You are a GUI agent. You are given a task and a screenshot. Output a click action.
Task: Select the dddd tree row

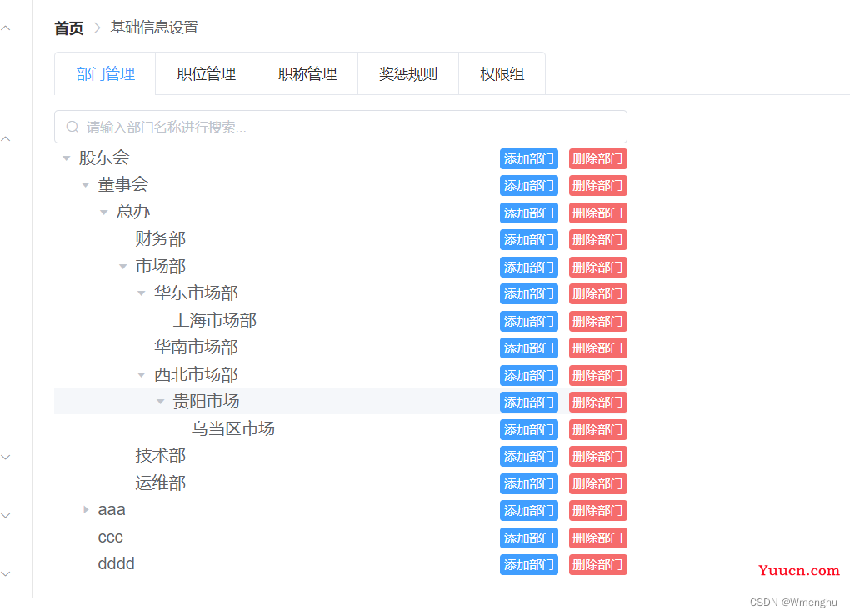point(341,564)
